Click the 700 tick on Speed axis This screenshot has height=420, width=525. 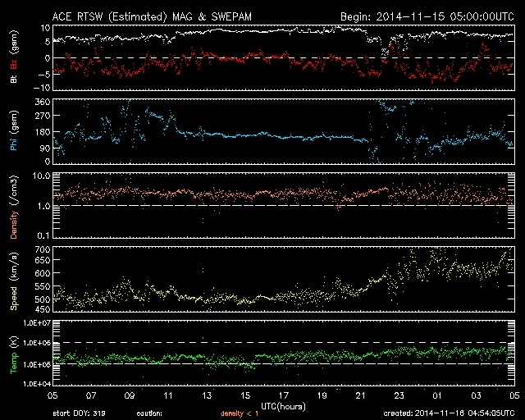(39, 249)
